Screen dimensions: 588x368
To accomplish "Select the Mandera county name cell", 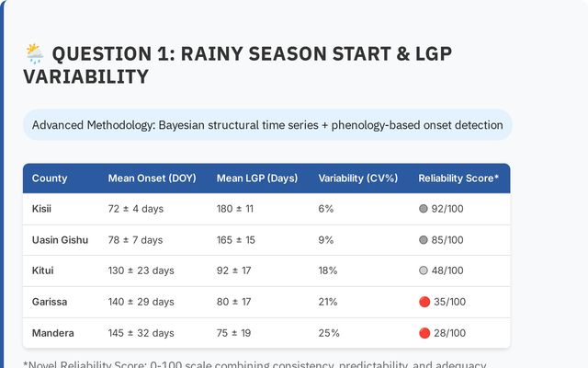I will pos(52,333).
